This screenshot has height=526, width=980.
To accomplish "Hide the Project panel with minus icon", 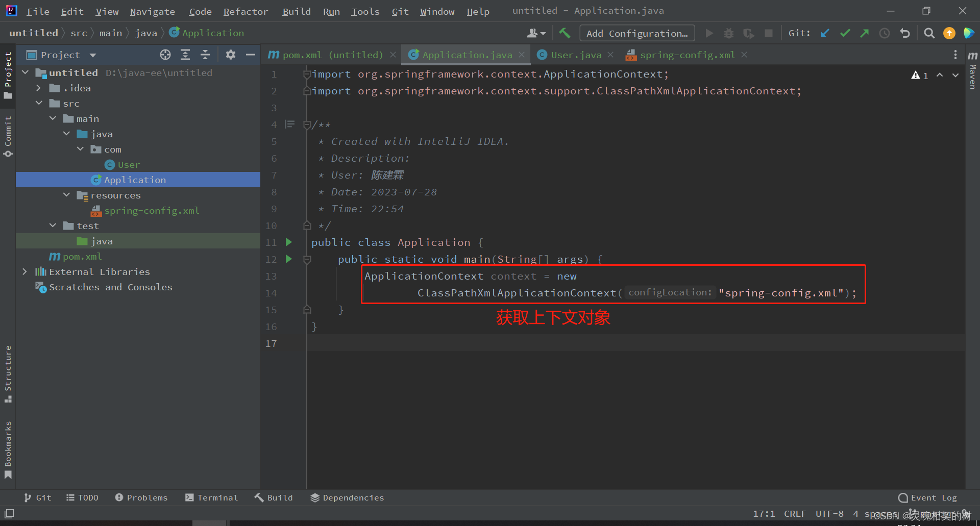I will [x=250, y=55].
